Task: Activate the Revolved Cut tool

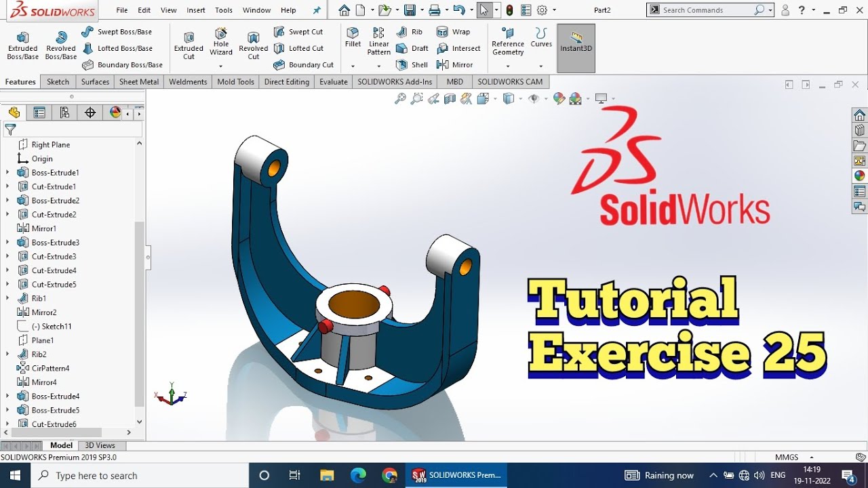Action: (254, 45)
